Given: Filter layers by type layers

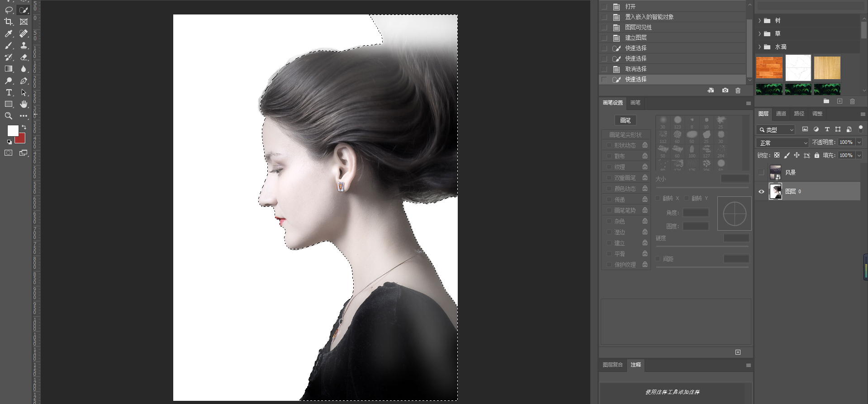Looking at the screenshot, I should point(827,129).
